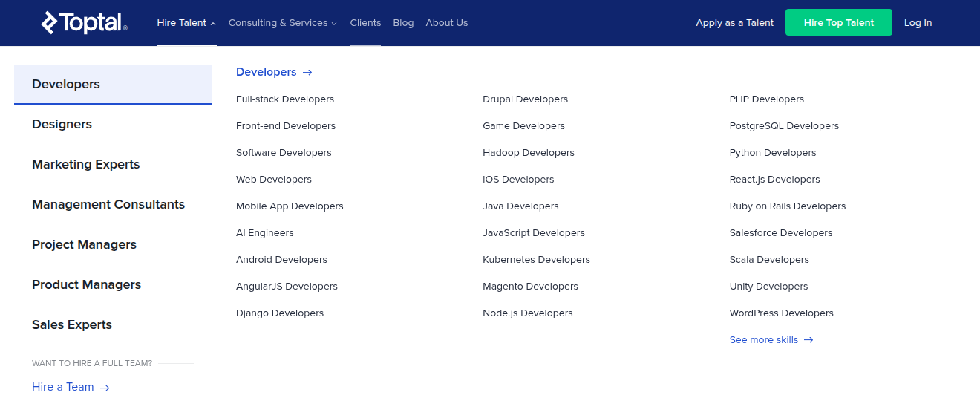Open Magento Developers

tap(530, 287)
